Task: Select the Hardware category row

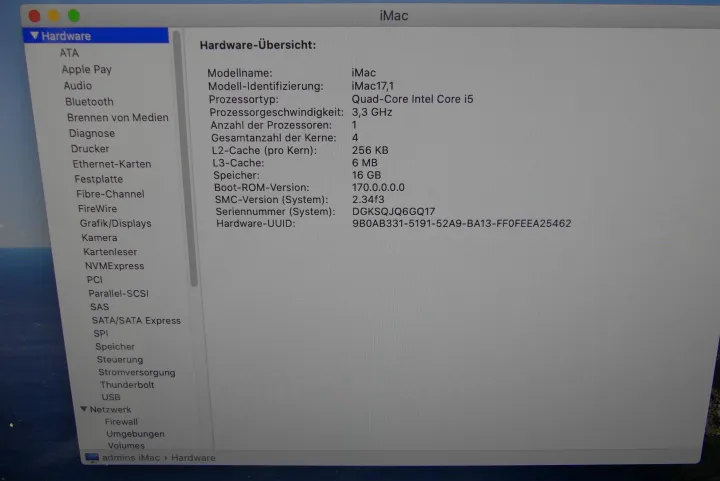Action: (x=96, y=36)
